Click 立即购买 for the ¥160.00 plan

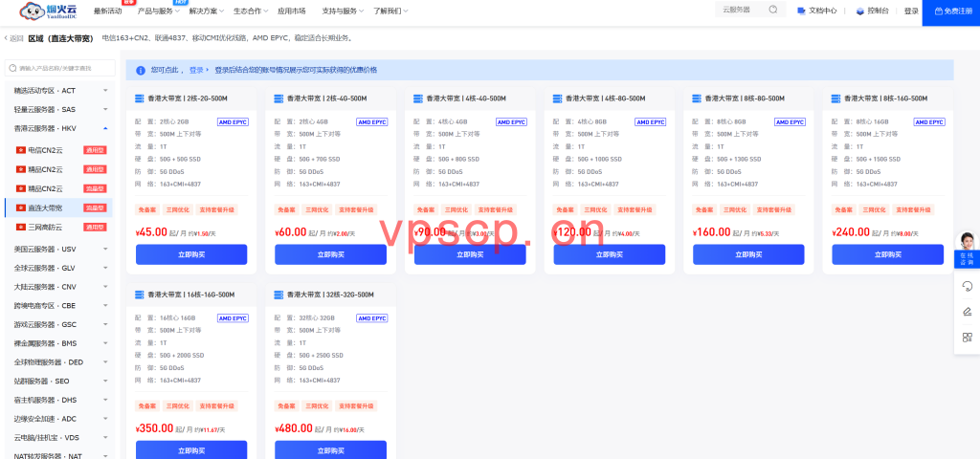748,254
